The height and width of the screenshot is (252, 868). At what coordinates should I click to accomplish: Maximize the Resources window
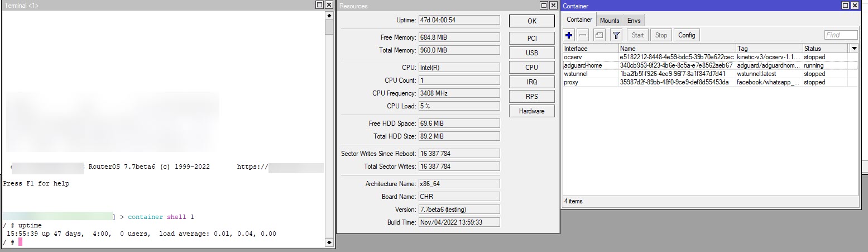click(x=544, y=5)
